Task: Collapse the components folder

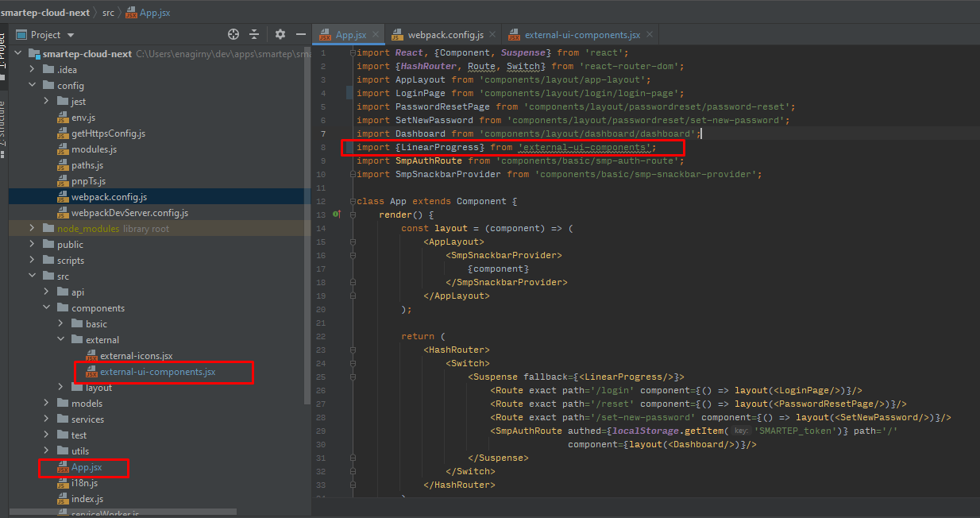Action: pos(47,308)
